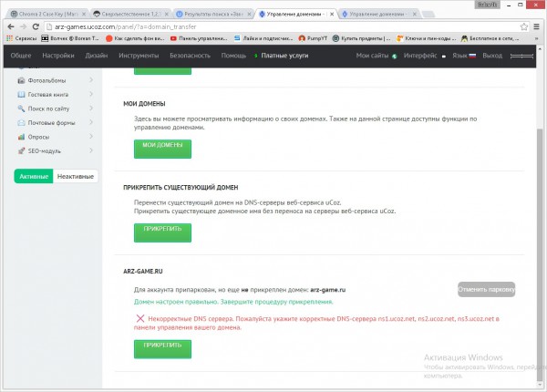
Task: Switch to the second Управление доменами tab
Action: 378,14
